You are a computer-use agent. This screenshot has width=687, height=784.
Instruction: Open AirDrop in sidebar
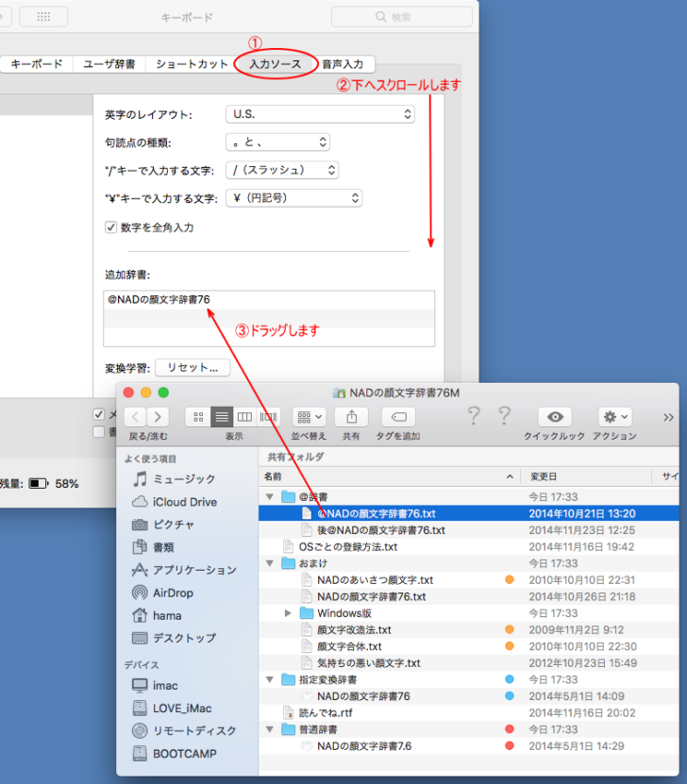click(162, 593)
